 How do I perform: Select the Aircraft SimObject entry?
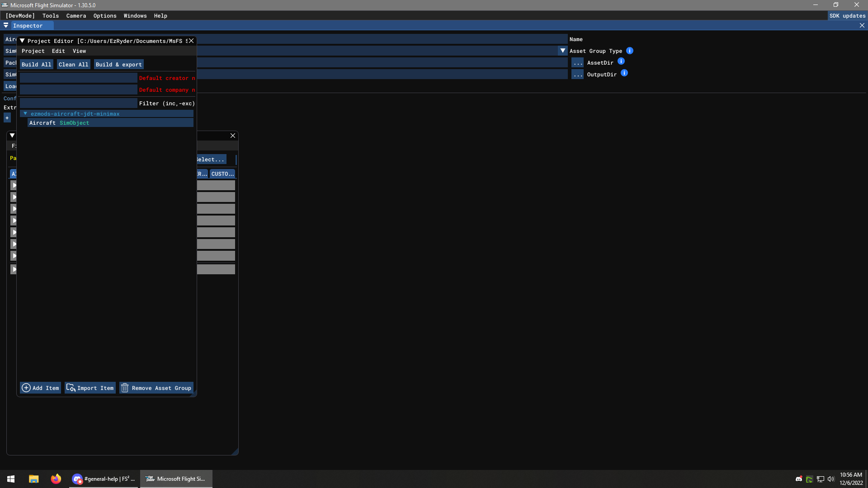tap(59, 122)
